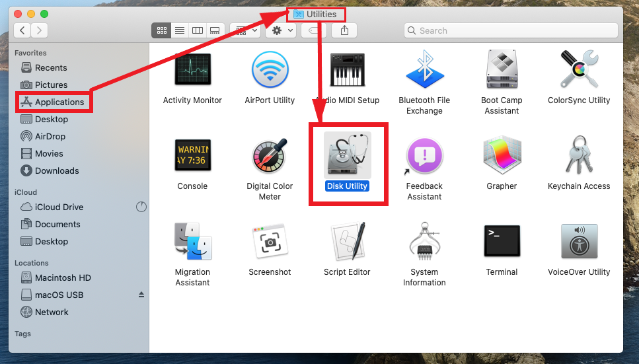Select Script Editor icon
639x364 pixels.
click(347, 241)
